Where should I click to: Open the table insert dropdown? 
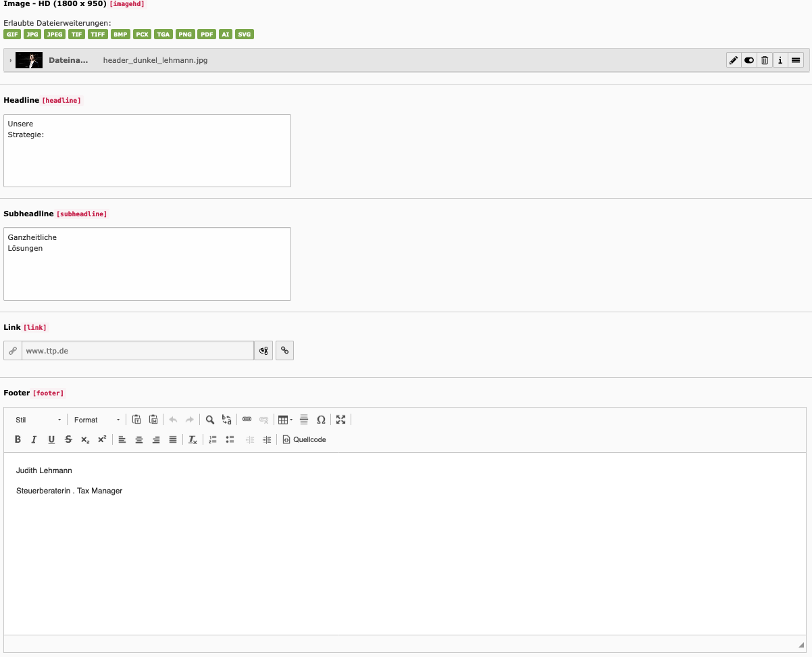[x=285, y=420]
